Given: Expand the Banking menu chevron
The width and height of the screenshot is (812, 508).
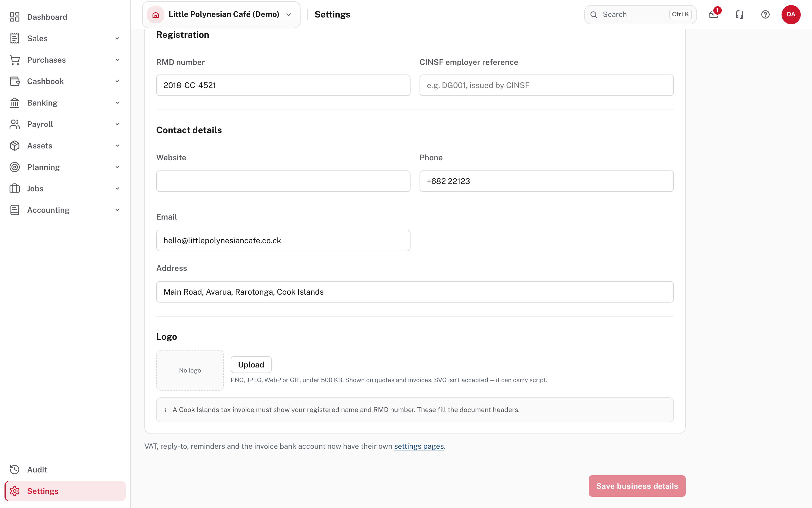Looking at the screenshot, I should click(x=117, y=103).
